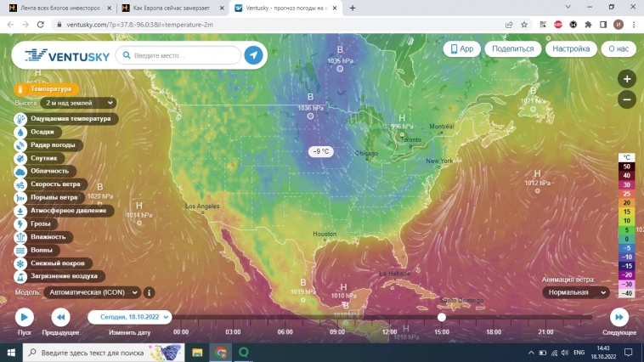Screen dimensions: 644x362
Task: Jump to 09:00 on the timeline
Action: (337, 332)
